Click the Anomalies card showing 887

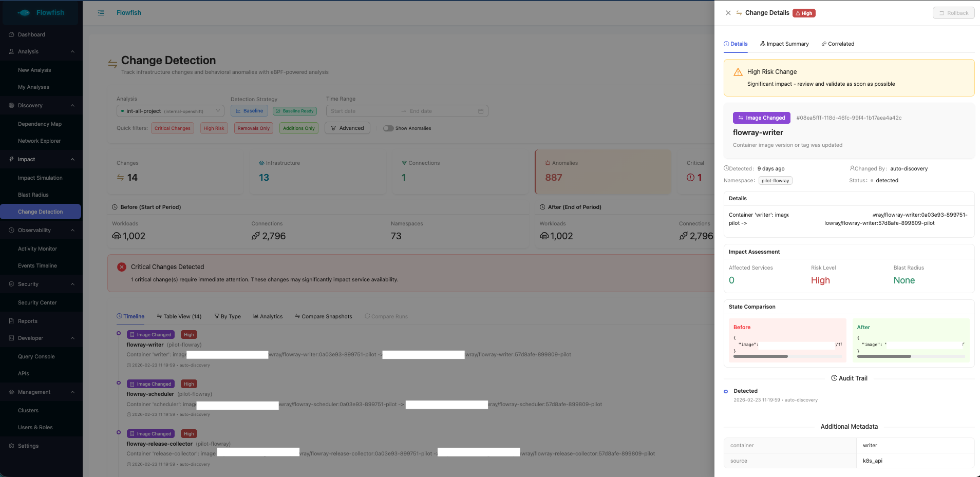[x=603, y=172]
